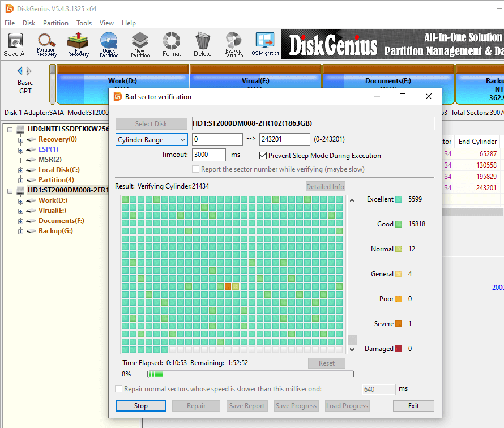
Task: Open the Partition Recovery tool
Action: [46, 44]
